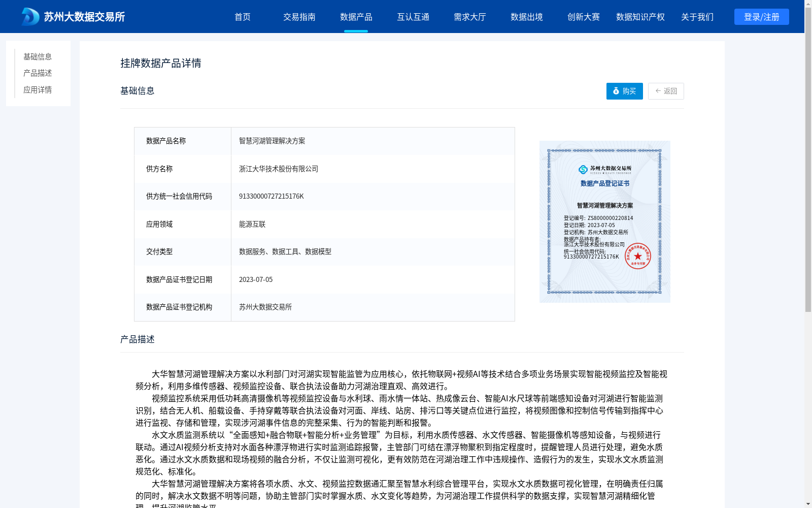Click the scrollbar up arrow
The image size is (812, 508).
[808, 4]
